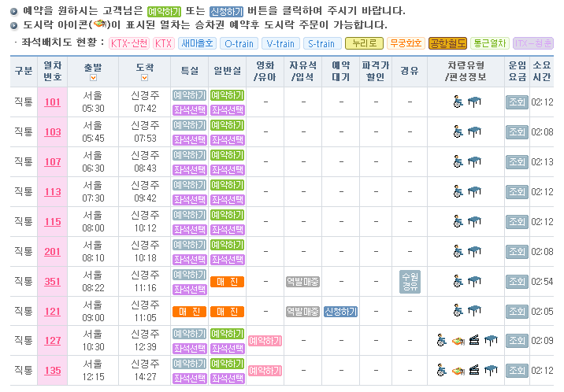Screen dimensions: 564x392
Task: Click wheelchair icon in train 103 row
Action: click(458, 132)
